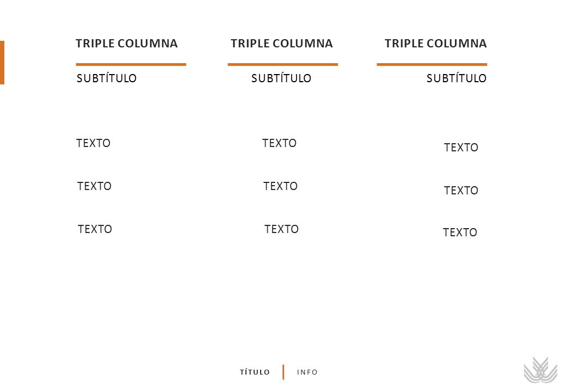566x392 pixels.
Task: Select the middle TRIPLE COLUMNA heading
Action: (x=281, y=44)
